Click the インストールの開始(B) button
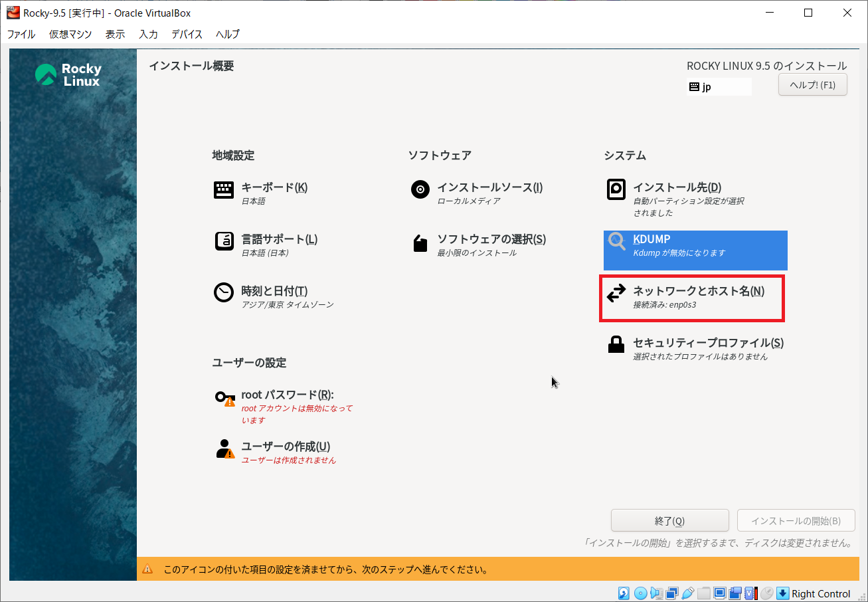The image size is (868, 602). pos(796,521)
